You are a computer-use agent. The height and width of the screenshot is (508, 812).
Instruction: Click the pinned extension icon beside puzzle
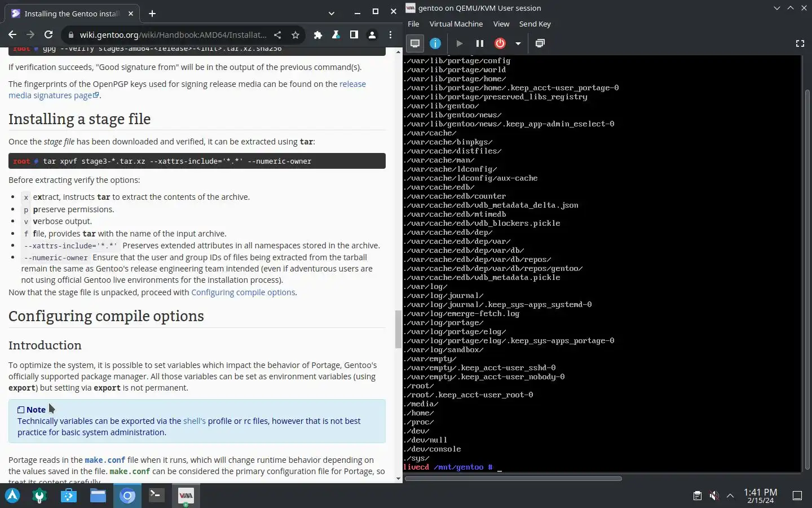336,35
